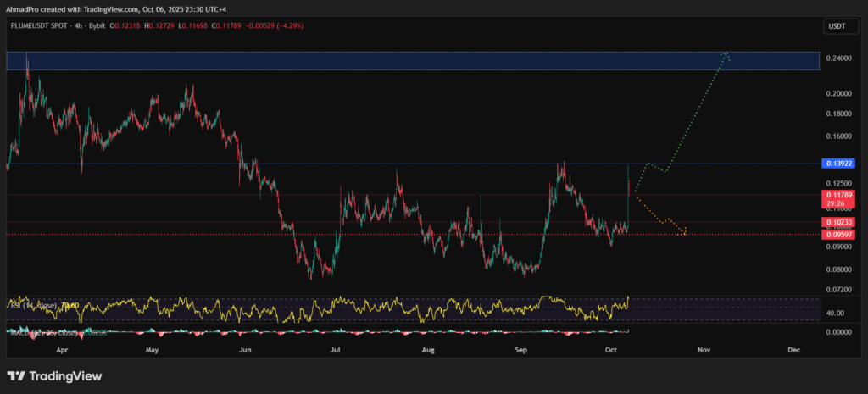Click the Oct label on time axis

click(x=611, y=350)
